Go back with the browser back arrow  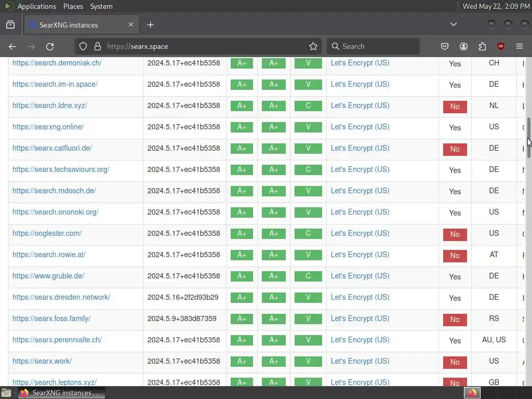(12, 46)
